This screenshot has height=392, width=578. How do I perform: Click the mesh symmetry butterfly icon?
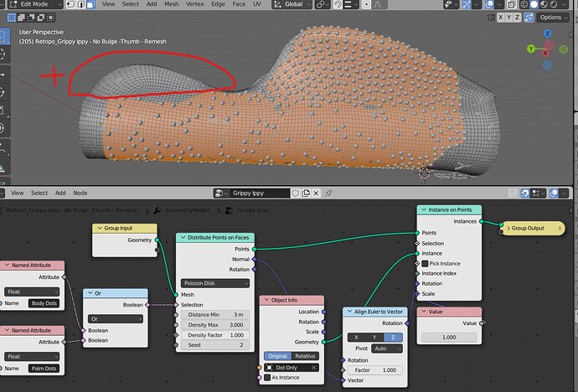click(x=491, y=18)
